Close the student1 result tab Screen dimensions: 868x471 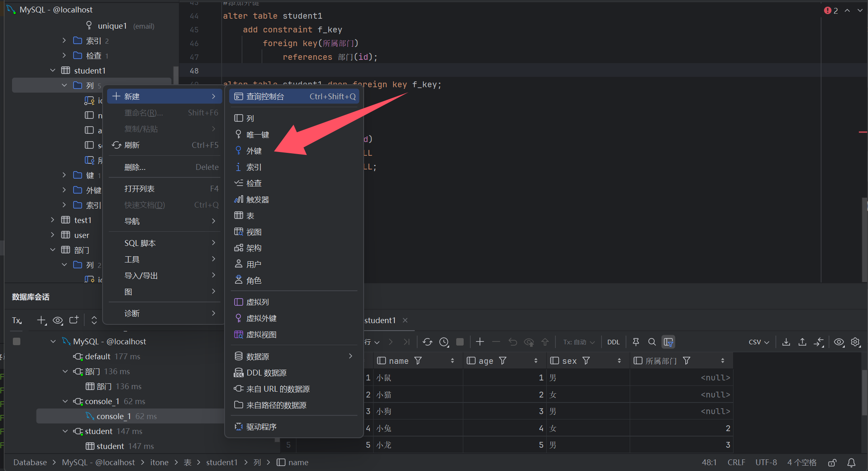tap(405, 320)
